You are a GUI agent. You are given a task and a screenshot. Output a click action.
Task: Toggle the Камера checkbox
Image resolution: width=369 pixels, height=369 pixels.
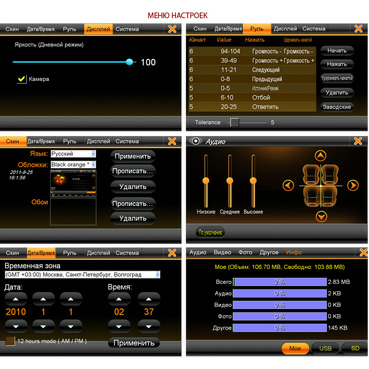point(22,79)
